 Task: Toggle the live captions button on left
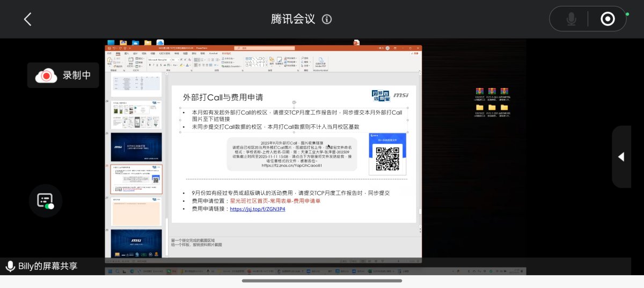[45, 201]
